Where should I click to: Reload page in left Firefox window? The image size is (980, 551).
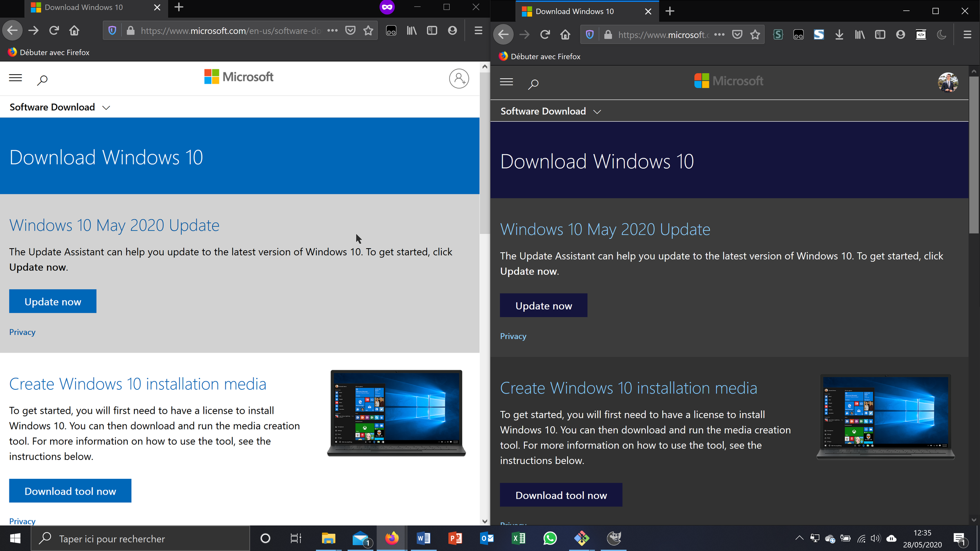54,31
